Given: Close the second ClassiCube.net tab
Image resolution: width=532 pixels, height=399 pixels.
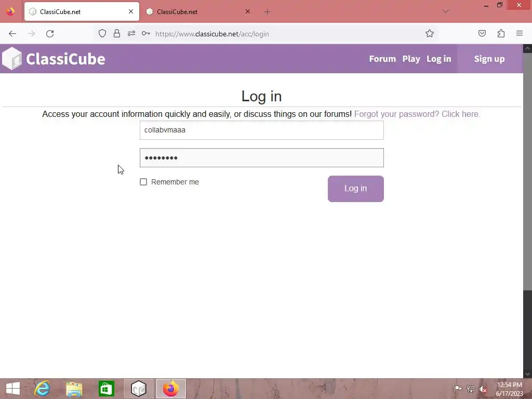Looking at the screenshot, I should (x=248, y=11).
